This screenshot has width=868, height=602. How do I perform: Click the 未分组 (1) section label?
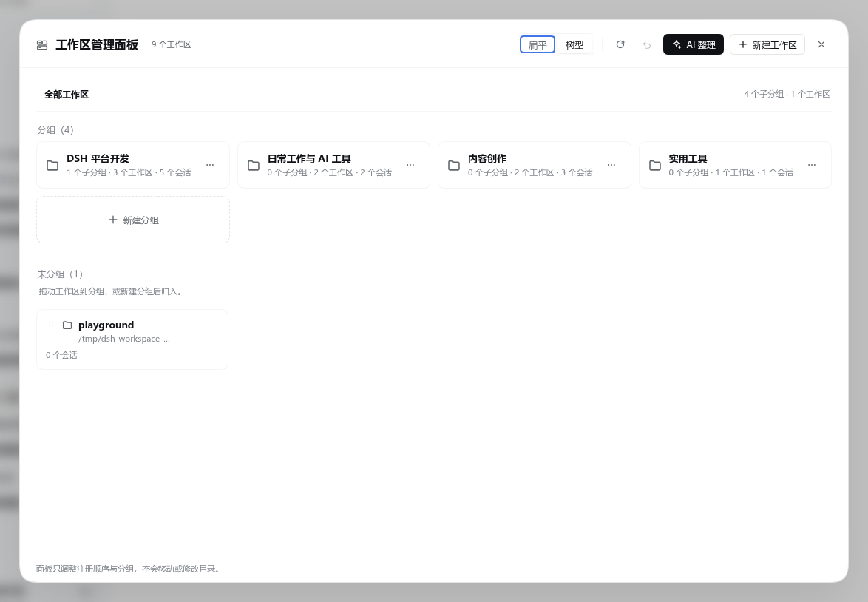pos(60,274)
